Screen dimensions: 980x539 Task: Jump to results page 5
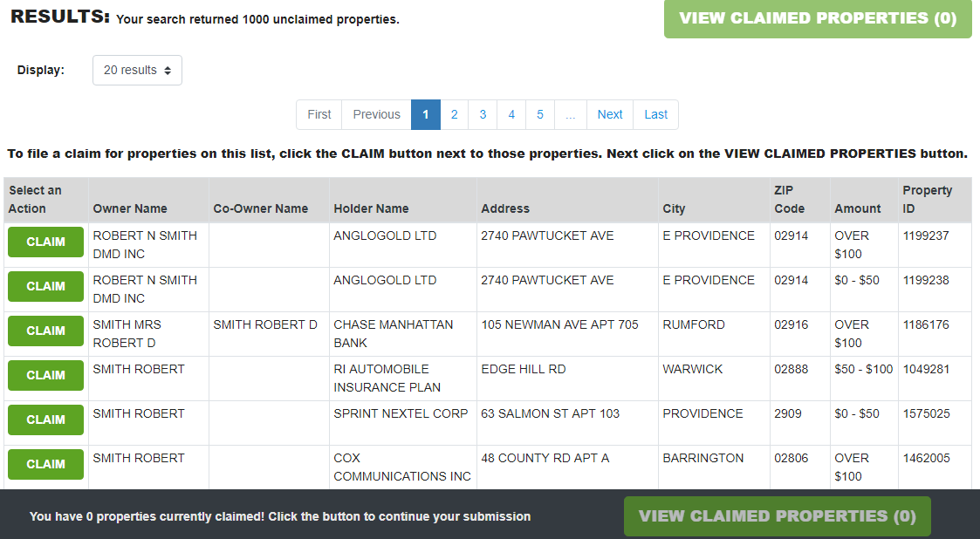[x=540, y=114]
